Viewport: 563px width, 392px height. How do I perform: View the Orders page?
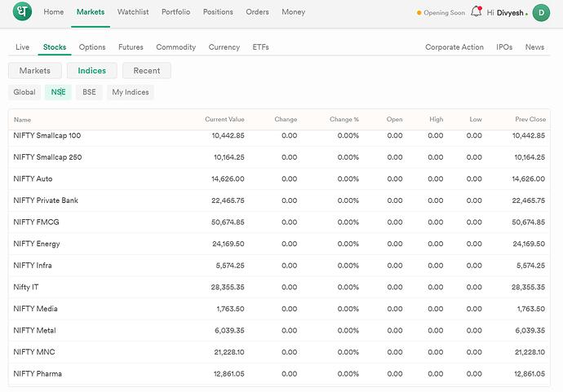click(x=257, y=12)
